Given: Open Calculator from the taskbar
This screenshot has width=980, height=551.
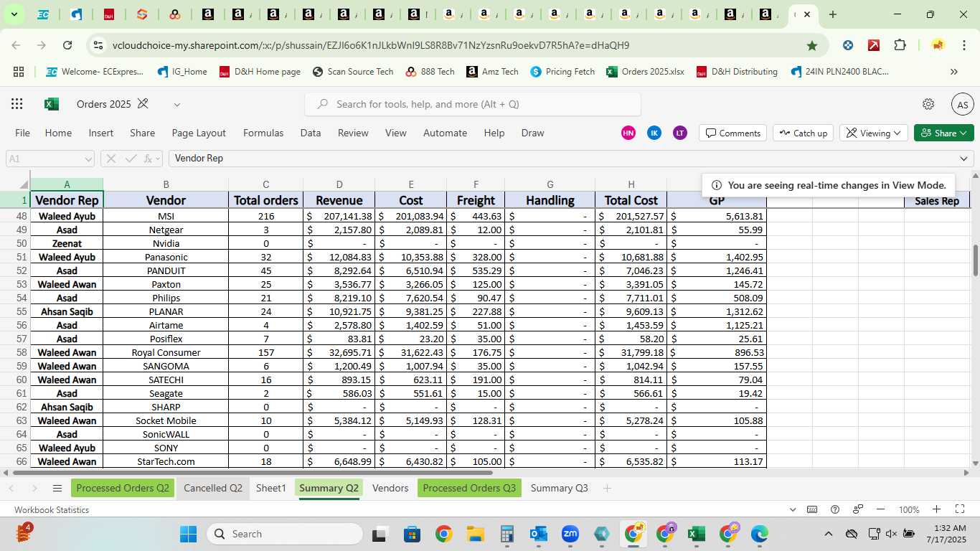Looking at the screenshot, I should (507, 534).
